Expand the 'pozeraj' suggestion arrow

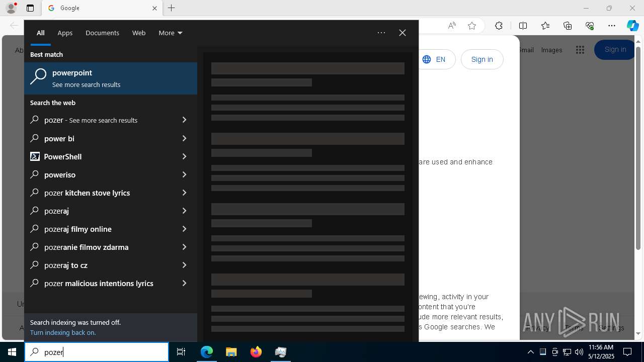pos(184,211)
